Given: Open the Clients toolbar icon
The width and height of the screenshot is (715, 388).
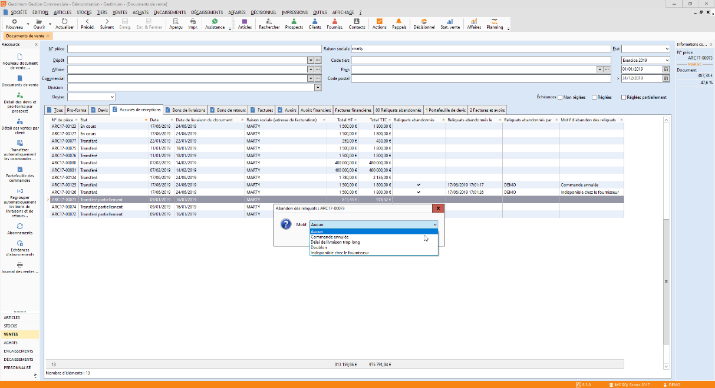Looking at the screenshot, I should point(315,24).
